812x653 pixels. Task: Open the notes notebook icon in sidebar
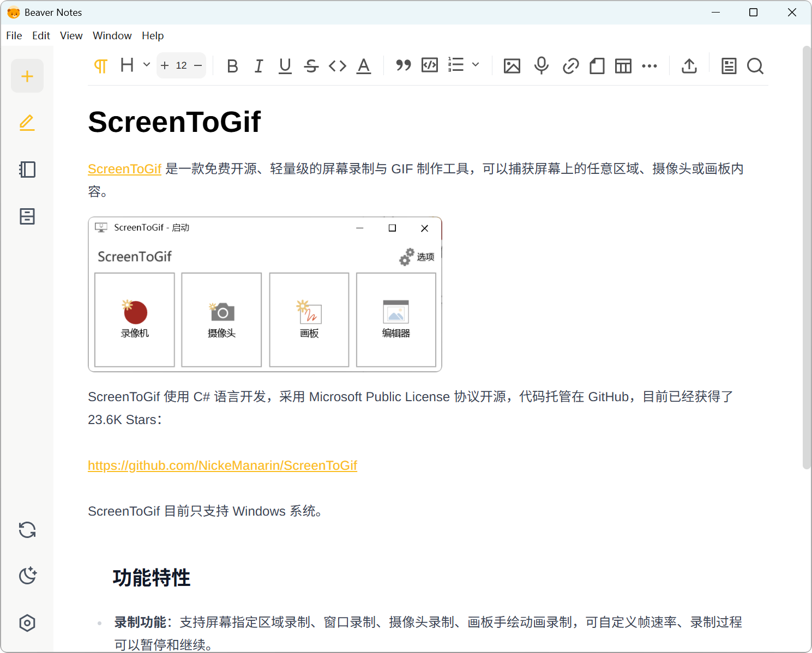[x=27, y=170]
